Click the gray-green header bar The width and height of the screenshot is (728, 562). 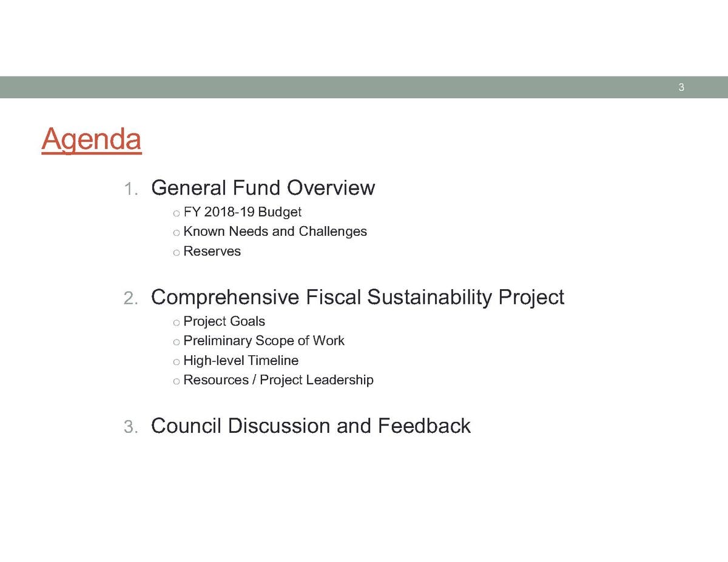pyautogui.click(x=364, y=87)
